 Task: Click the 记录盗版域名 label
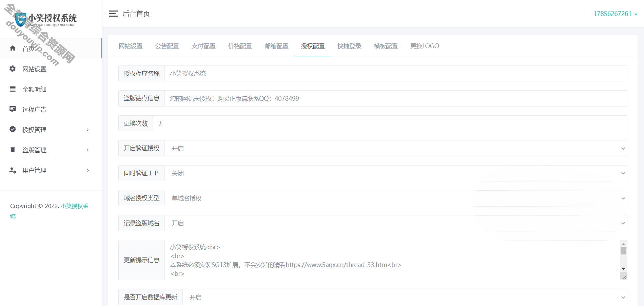click(x=141, y=223)
